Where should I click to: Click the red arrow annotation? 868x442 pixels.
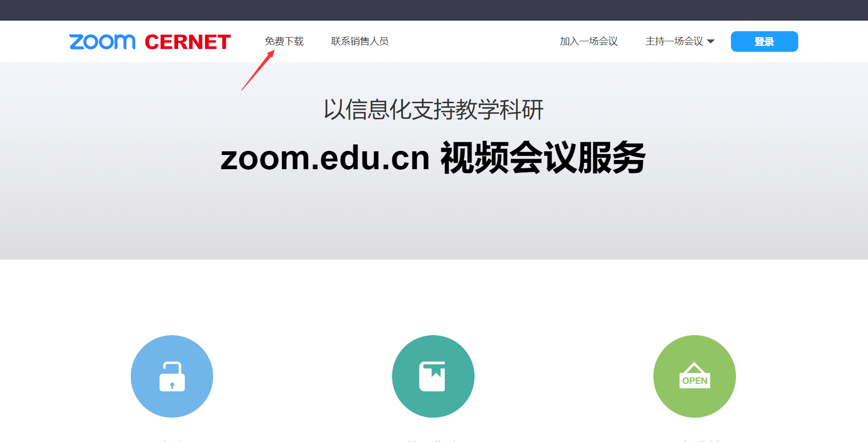pos(258,70)
